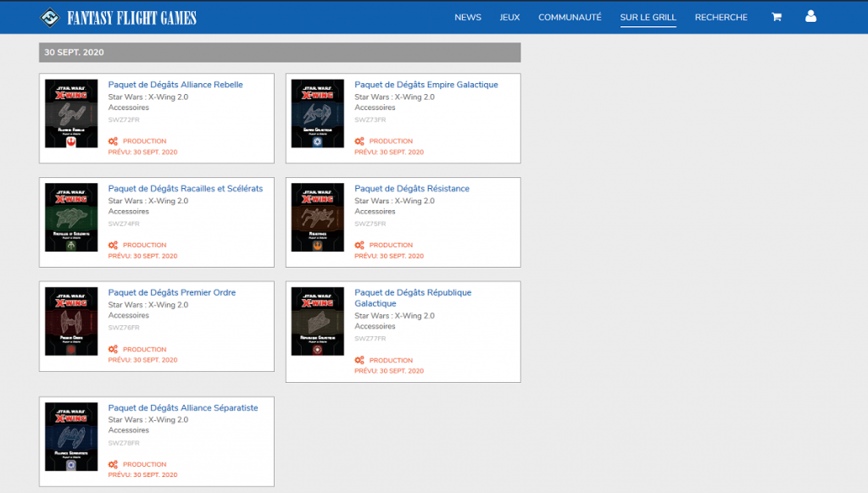The width and height of the screenshot is (868, 493).
Task: Open Paquet de Dégâts Empire Galactique
Action: (426, 85)
